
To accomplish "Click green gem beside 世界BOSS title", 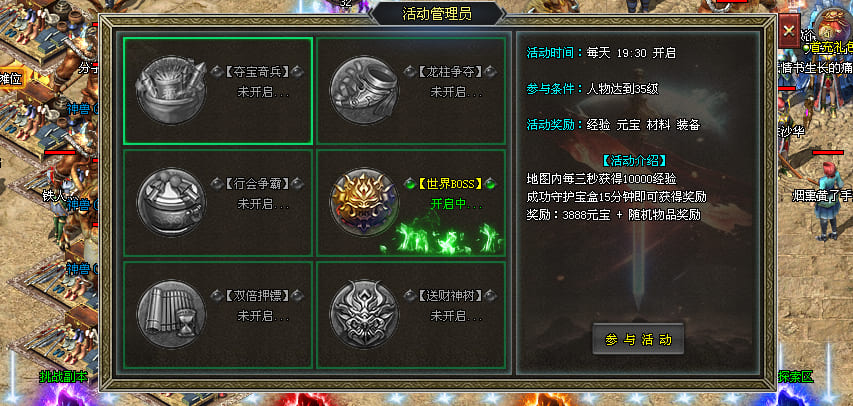I will (411, 183).
